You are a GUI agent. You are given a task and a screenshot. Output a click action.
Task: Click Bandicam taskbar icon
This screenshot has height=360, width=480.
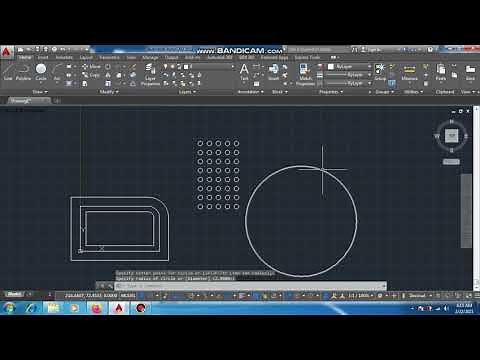click(x=141, y=308)
